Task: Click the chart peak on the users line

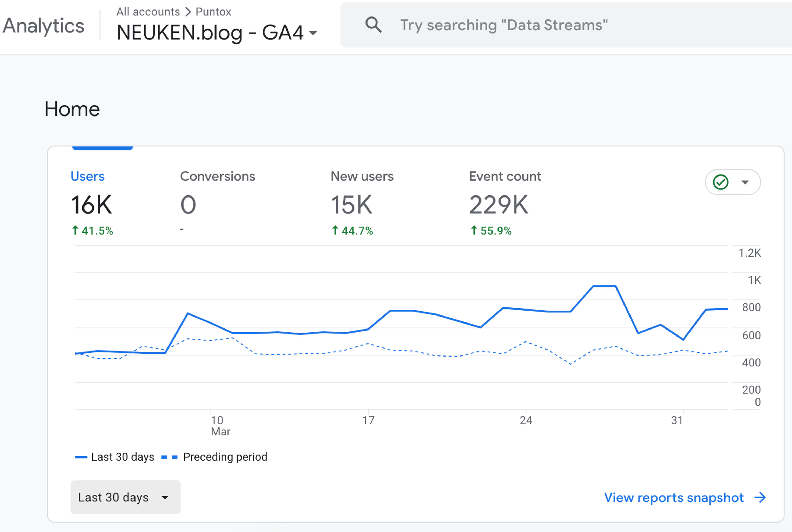Action: click(604, 286)
